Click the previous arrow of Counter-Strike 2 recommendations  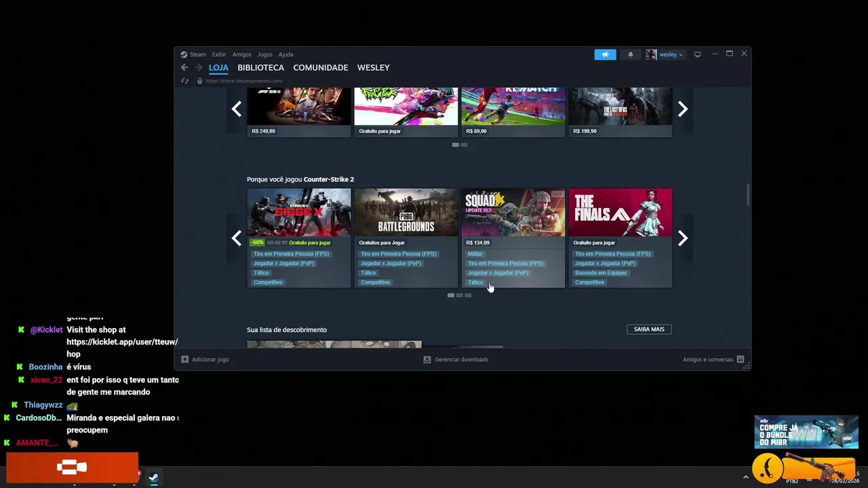[236, 238]
